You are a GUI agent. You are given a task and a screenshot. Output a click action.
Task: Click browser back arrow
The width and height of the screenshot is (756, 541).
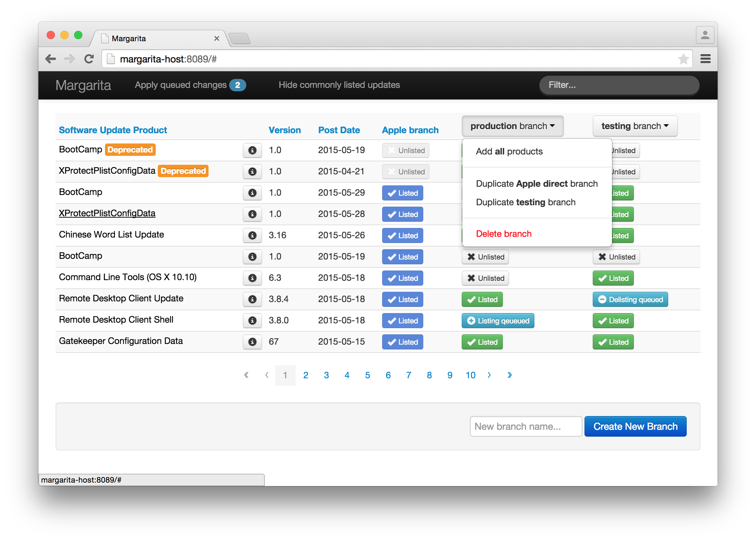pos(51,59)
